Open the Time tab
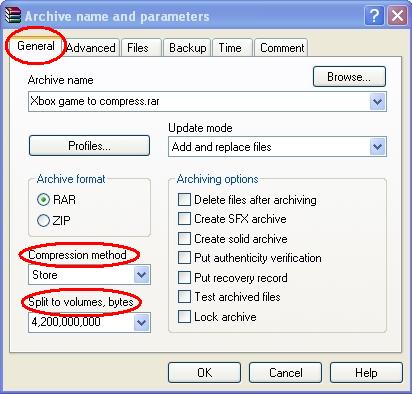Viewport: 412px width, 394px height. point(232,48)
